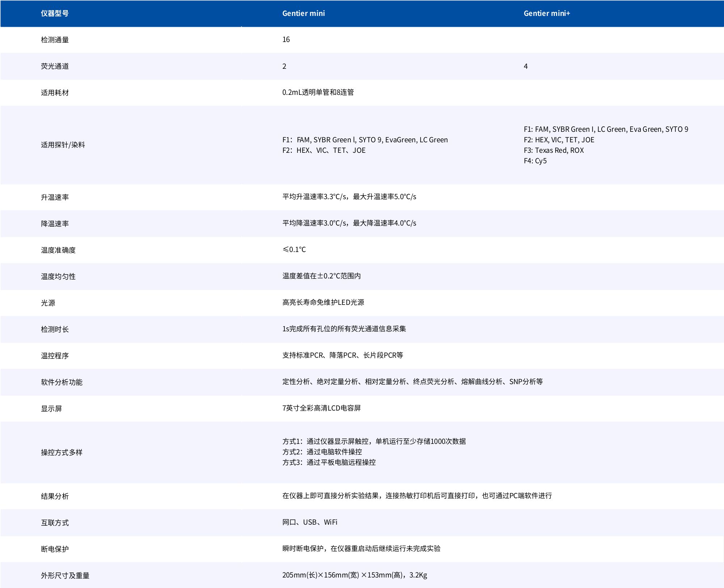This screenshot has width=724, height=588.
Task: Select the 软件分析功能 row label
Action: [x=62, y=382]
